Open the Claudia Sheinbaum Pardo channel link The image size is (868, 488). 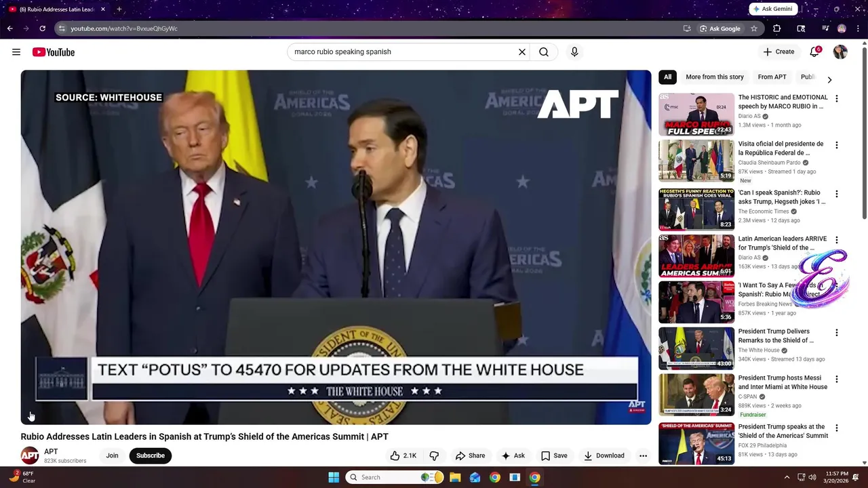click(770, 163)
